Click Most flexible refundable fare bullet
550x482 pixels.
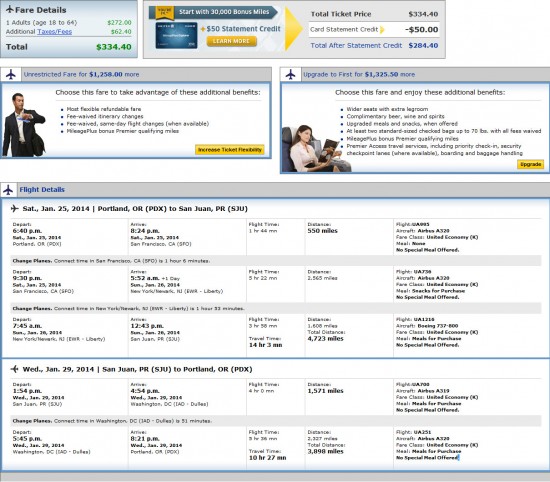click(x=104, y=109)
